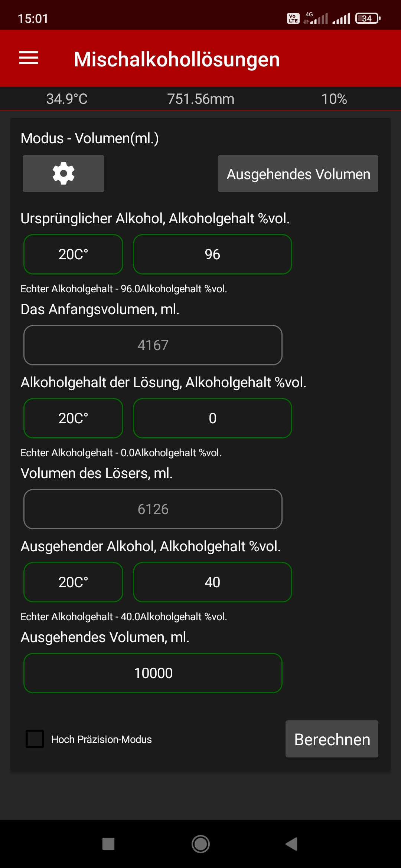Edit the original alcohol 96 %vol field
Viewport: 401px width, 868px height.
[212, 254]
